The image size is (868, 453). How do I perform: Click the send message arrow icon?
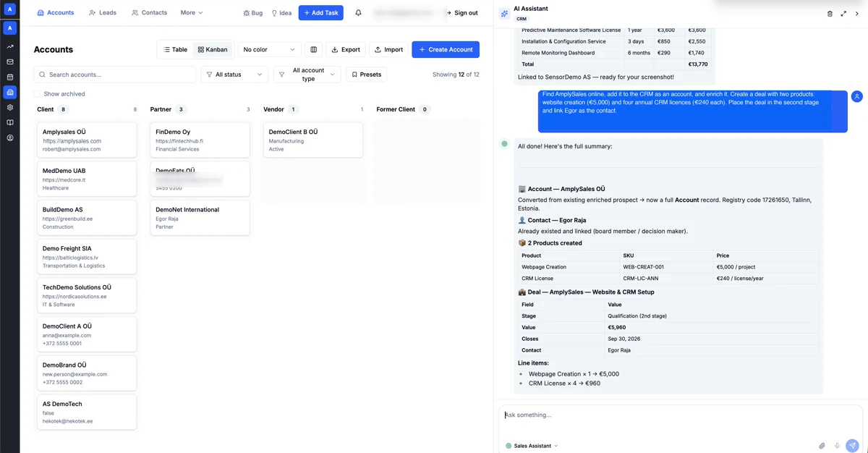[x=853, y=446]
